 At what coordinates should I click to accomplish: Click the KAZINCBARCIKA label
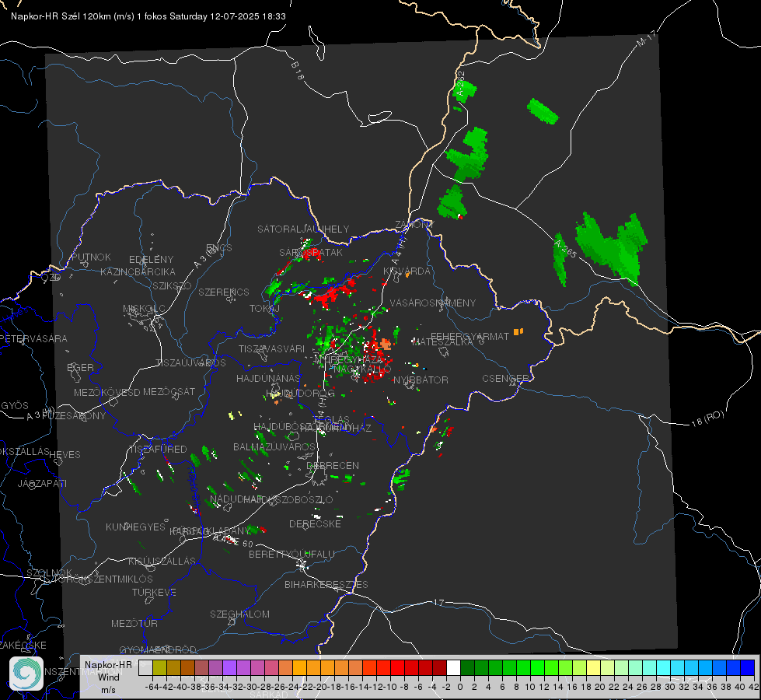click(x=138, y=271)
